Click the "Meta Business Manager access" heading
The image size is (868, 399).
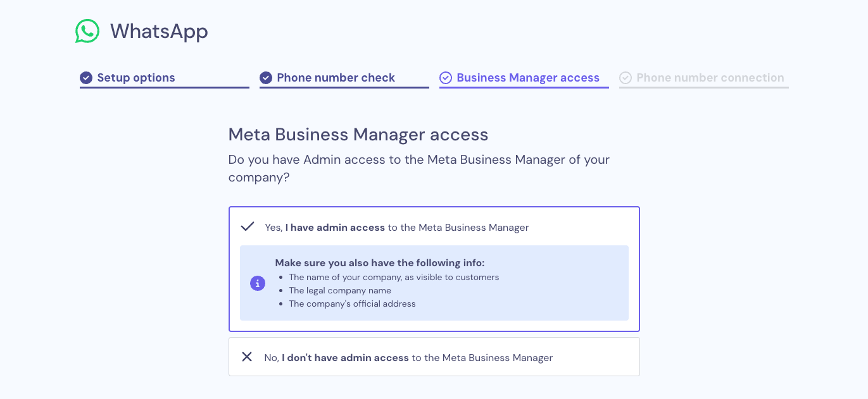click(358, 135)
